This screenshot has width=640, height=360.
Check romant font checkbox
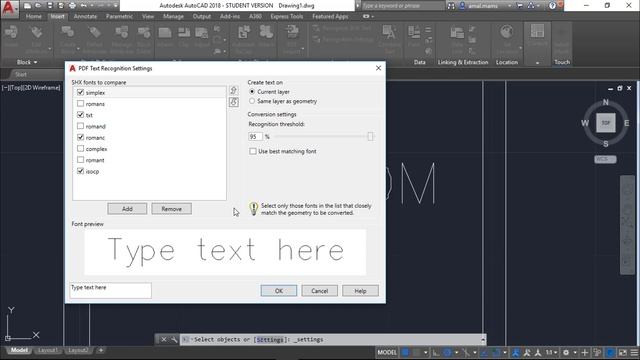[x=80, y=160]
